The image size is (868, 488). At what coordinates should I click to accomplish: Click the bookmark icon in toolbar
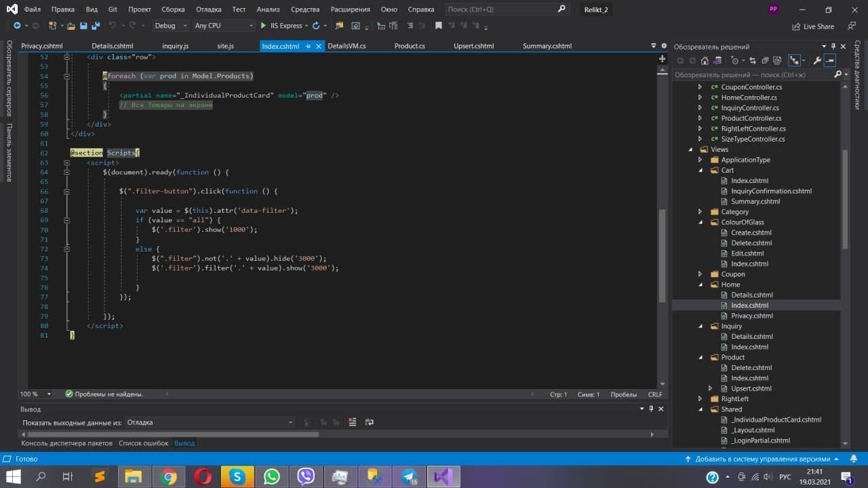click(x=439, y=26)
